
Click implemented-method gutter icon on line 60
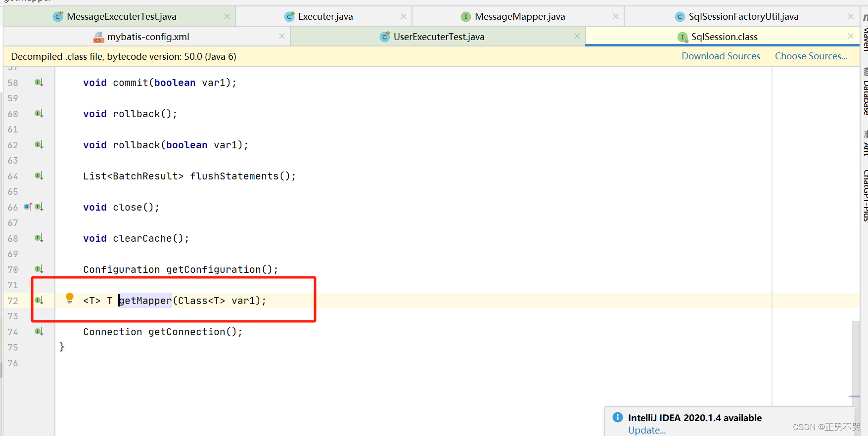click(x=39, y=114)
